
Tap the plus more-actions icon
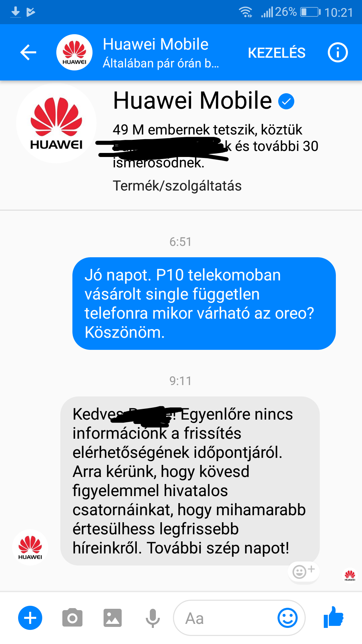click(30, 618)
